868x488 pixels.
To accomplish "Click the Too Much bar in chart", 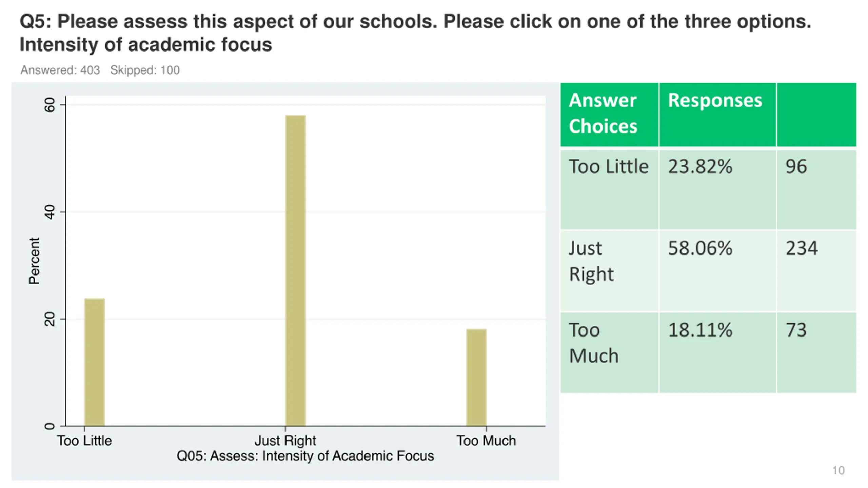I will [476, 377].
